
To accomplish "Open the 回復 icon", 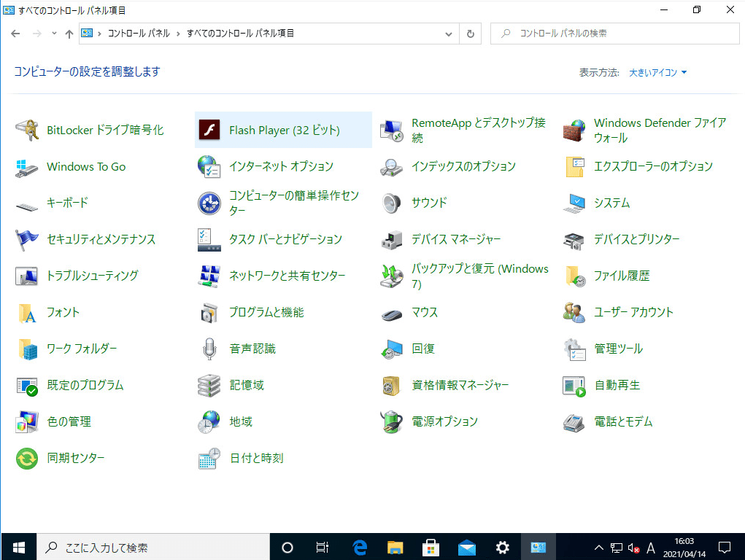I will 392,349.
